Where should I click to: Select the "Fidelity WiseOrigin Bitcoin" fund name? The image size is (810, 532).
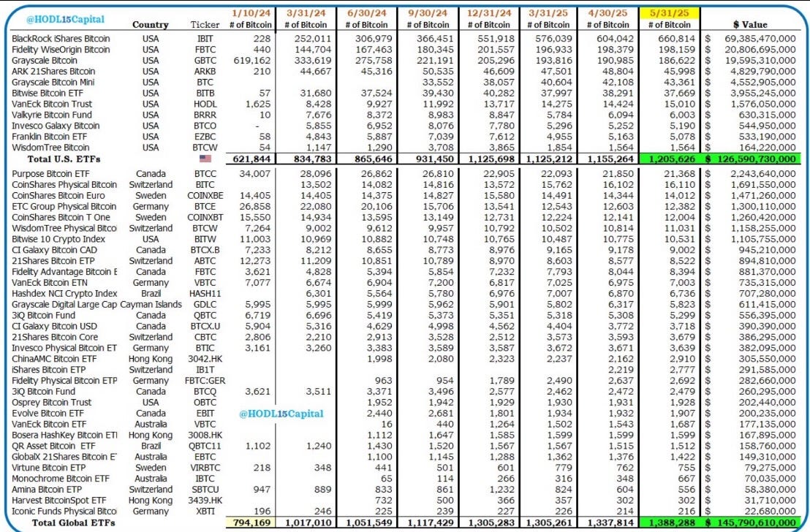click(x=61, y=50)
